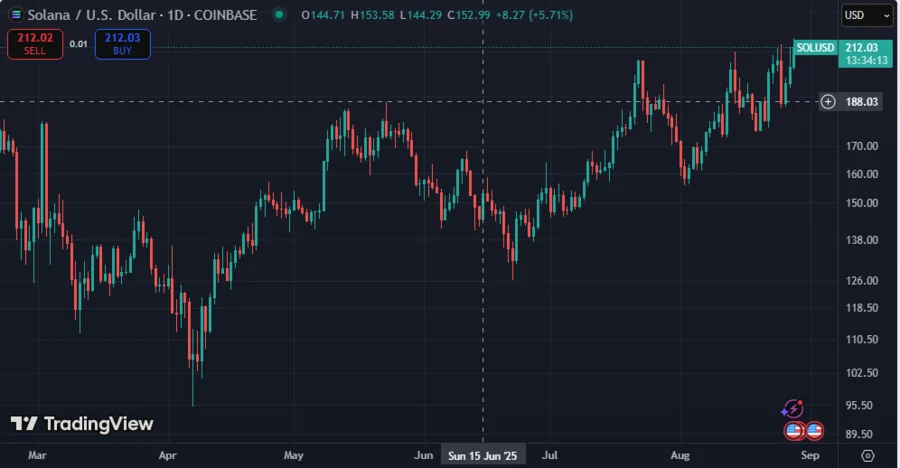This screenshot has width=900, height=468.
Task: Click the left US flag event marker
Action: [794, 430]
